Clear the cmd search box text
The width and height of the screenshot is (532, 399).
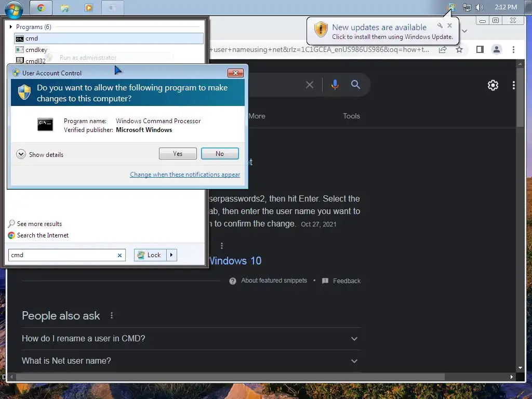click(x=119, y=255)
